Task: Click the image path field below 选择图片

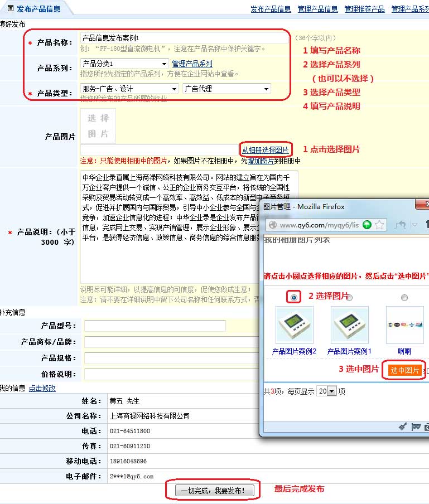Action: tap(159, 150)
